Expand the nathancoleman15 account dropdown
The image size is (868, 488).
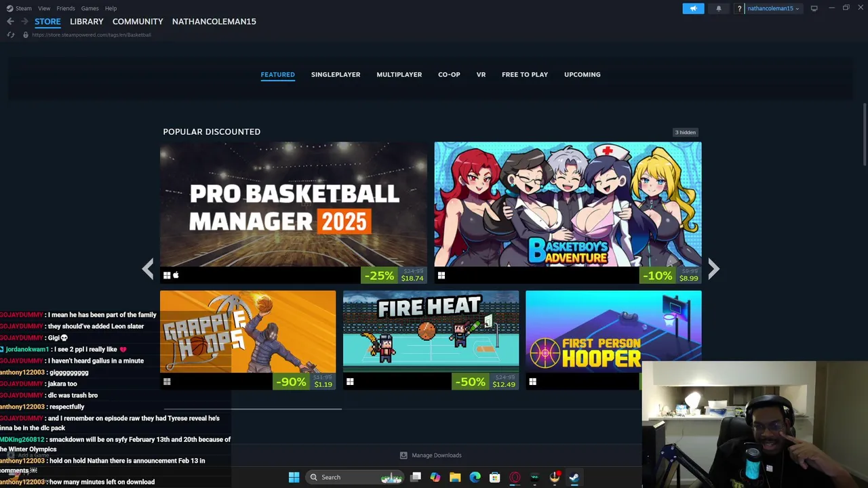tap(773, 8)
